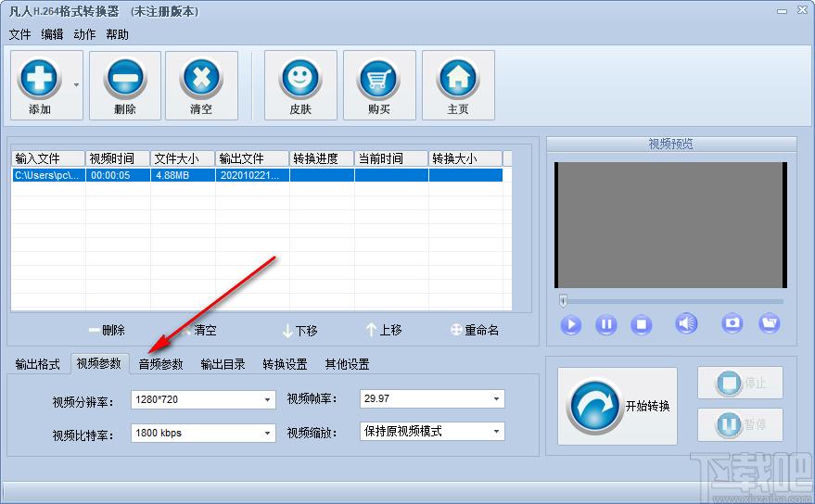Screen dimensions: 815x504
Task: Click the 当前时间 column header
Action: [391, 158]
